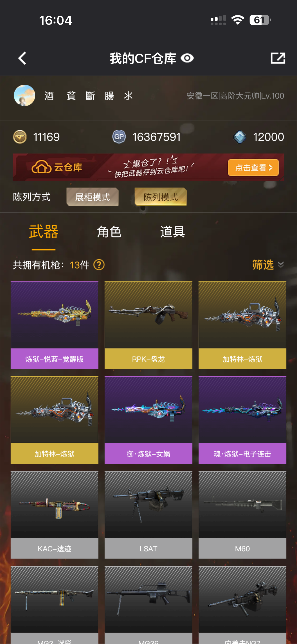The width and height of the screenshot is (297, 644).
Task: Click the 点击查看 button
Action: pos(253,167)
